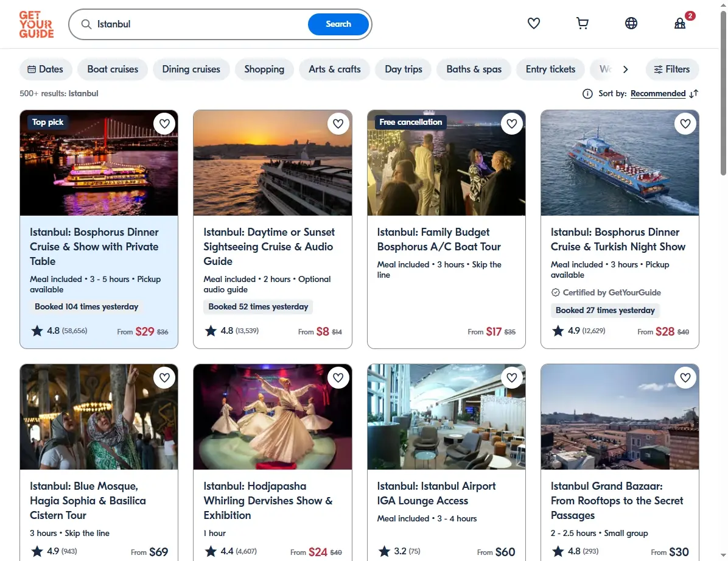Expand more categories with right chevron

[625, 69]
